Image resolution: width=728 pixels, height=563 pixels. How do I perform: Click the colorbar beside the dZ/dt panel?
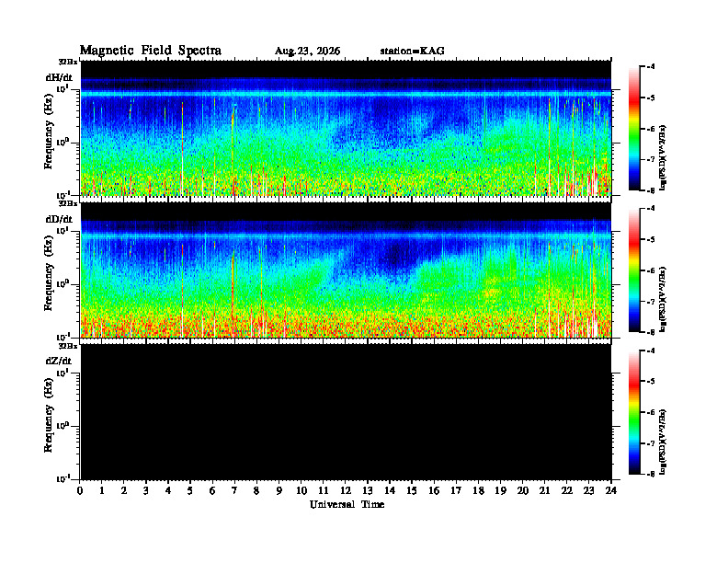pyautogui.click(x=634, y=412)
